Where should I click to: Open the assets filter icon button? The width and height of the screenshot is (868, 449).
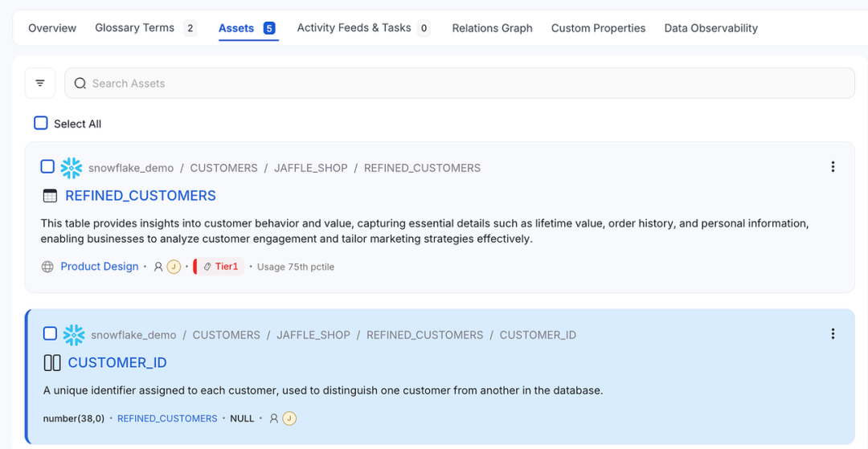pyautogui.click(x=40, y=83)
